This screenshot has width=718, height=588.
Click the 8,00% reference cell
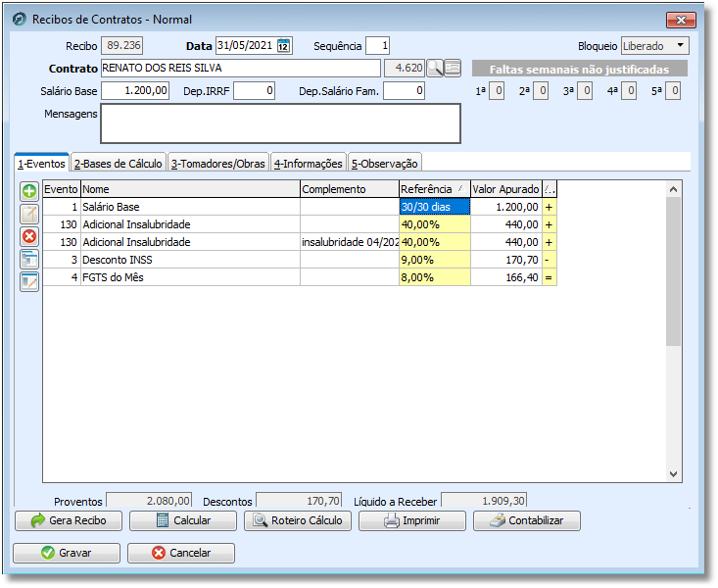tap(435, 277)
